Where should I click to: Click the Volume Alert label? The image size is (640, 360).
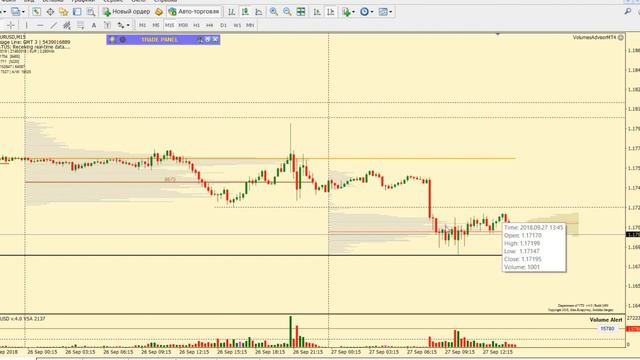coord(606,320)
